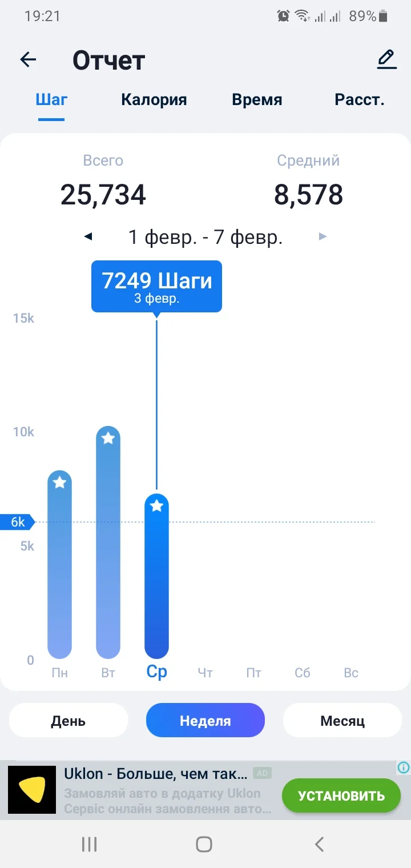411x868 pixels.
Task: Enable the Месяц view mode
Action: [342, 721]
